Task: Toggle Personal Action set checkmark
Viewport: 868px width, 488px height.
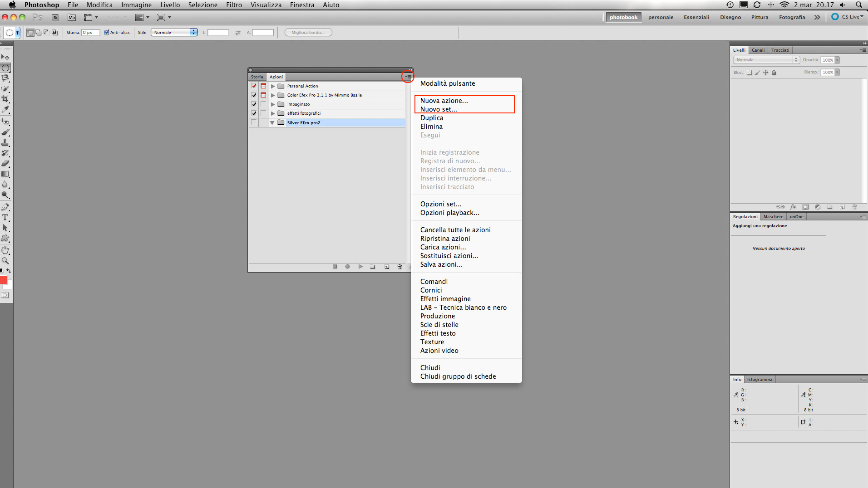Action: pos(254,86)
